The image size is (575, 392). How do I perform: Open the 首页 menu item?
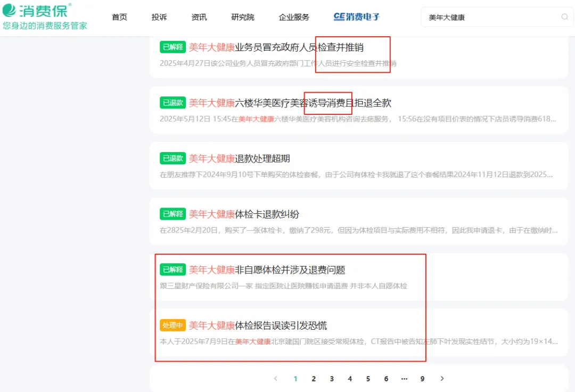tap(120, 17)
